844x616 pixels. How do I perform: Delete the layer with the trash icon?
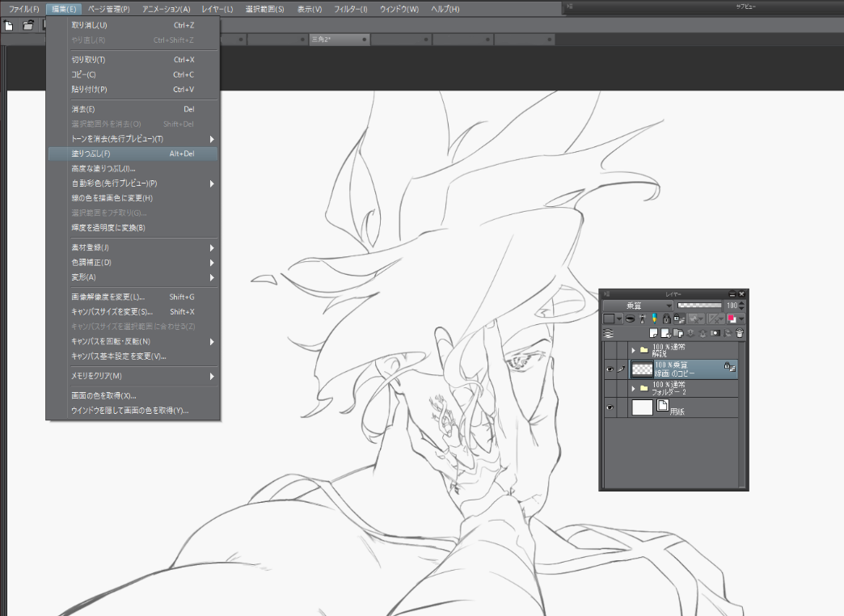click(x=739, y=333)
